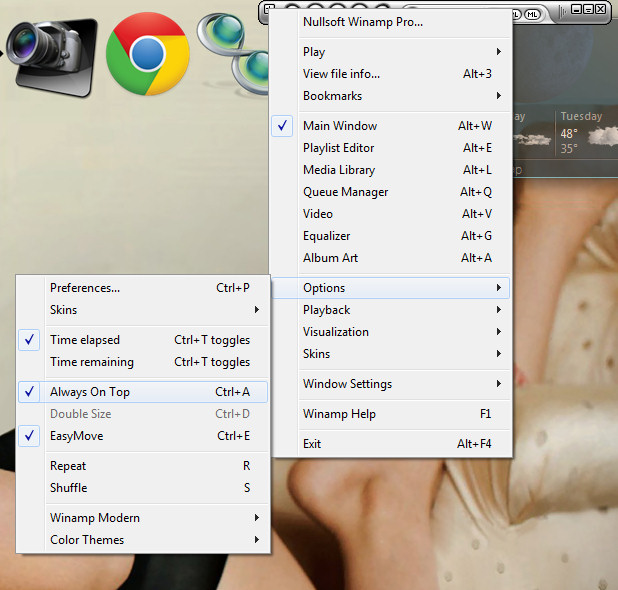The width and height of the screenshot is (618, 590).
Task: Click the Winamp windowshade mode button
Action: 588,9
